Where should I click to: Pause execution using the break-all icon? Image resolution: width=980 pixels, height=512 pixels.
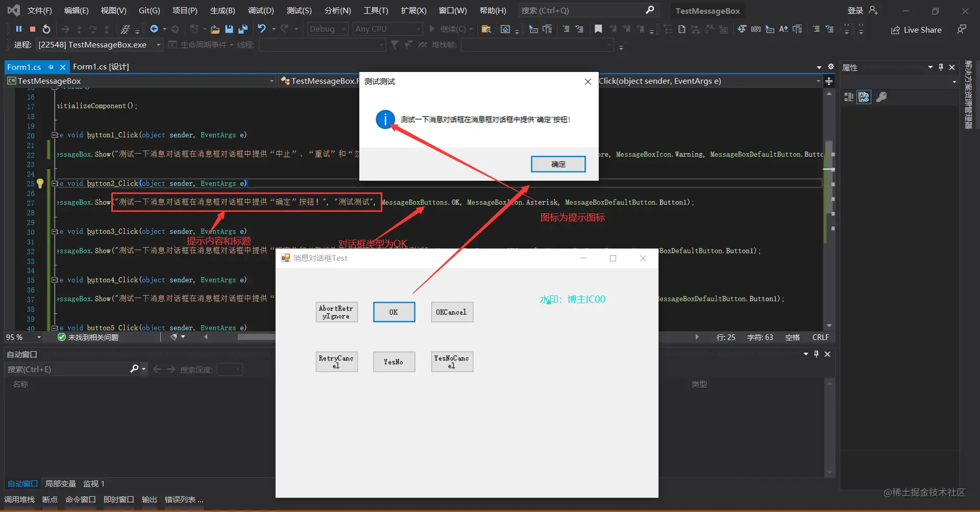[x=19, y=29]
